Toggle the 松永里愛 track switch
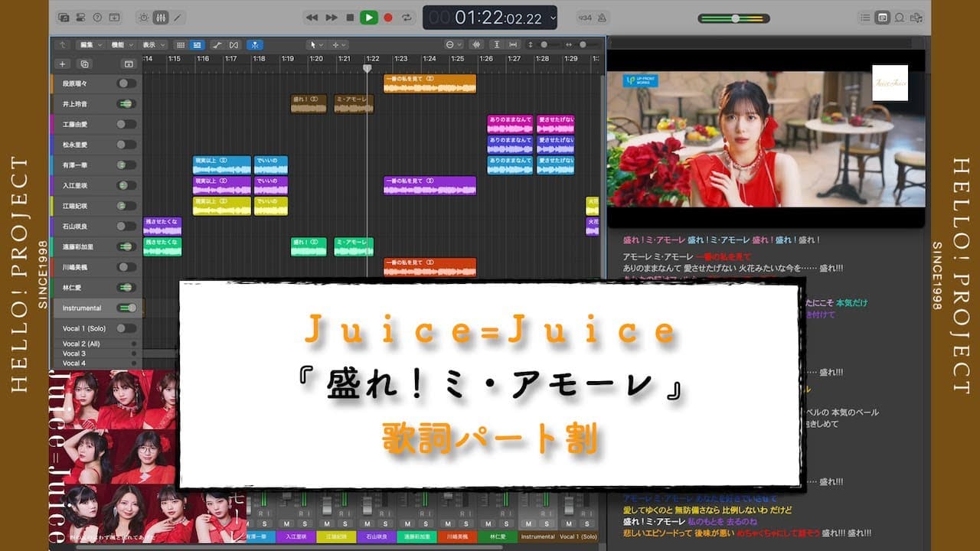980x551 pixels. tap(126, 145)
